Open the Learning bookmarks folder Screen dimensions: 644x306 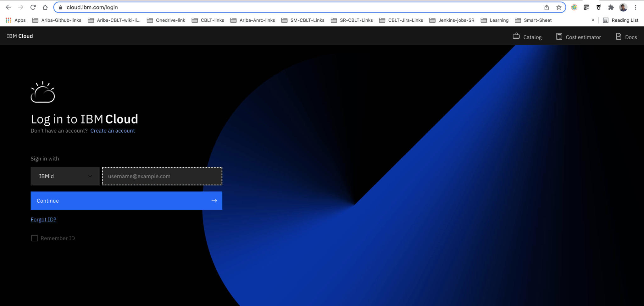[x=495, y=20]
